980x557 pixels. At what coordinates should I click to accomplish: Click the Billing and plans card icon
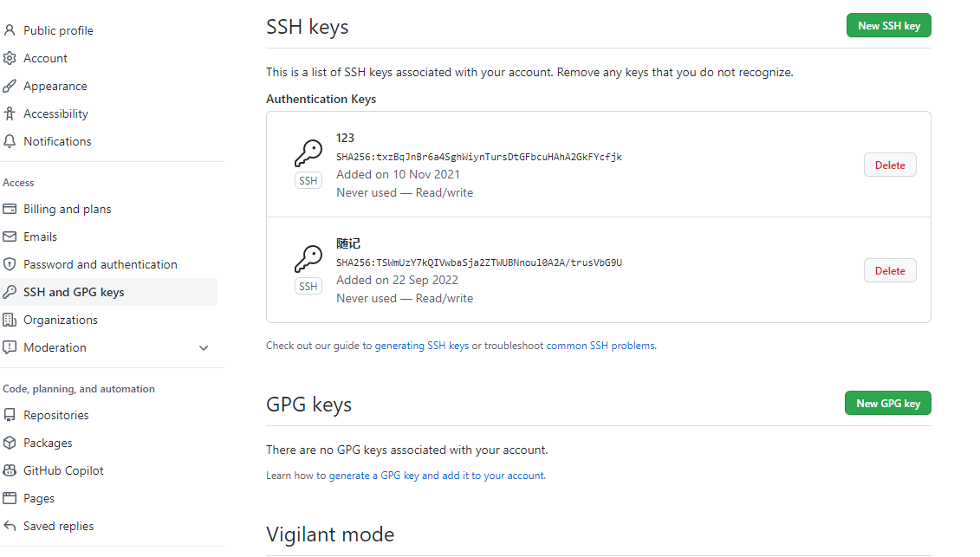pyautogui.click(x=10, y=209)
